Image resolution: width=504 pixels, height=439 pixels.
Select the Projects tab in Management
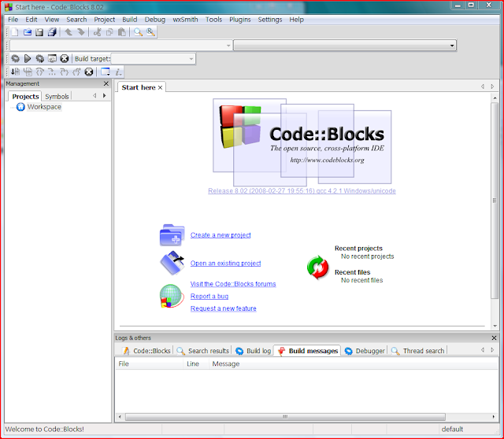25,96
